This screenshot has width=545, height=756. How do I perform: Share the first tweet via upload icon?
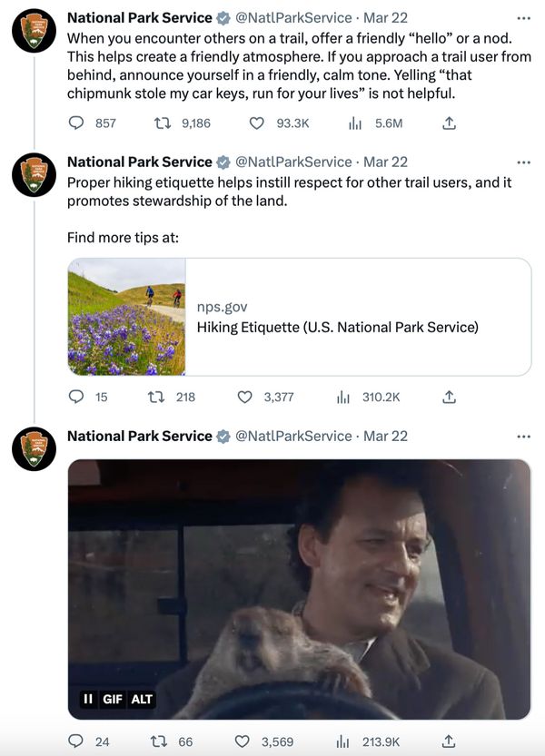coord(448,123)
